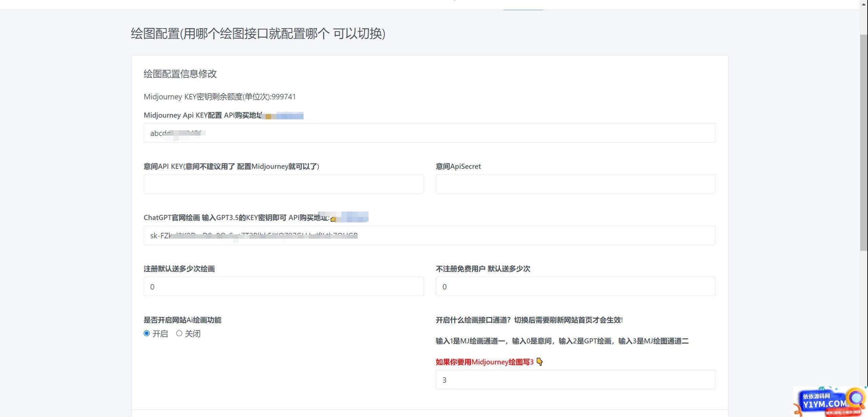Click the 注册默认送多少次绘画 input field
The image size is (868, 417).
(283, 286)
